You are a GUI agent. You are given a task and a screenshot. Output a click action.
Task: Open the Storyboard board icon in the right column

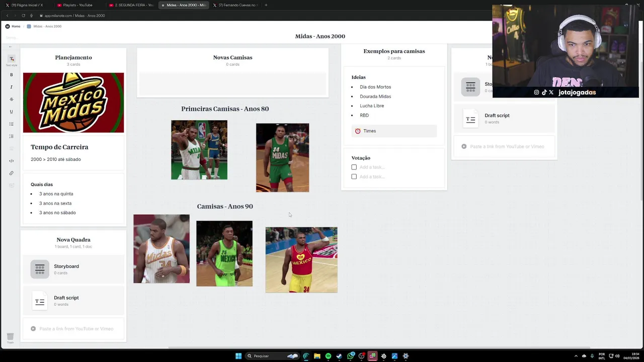(470, 86)
